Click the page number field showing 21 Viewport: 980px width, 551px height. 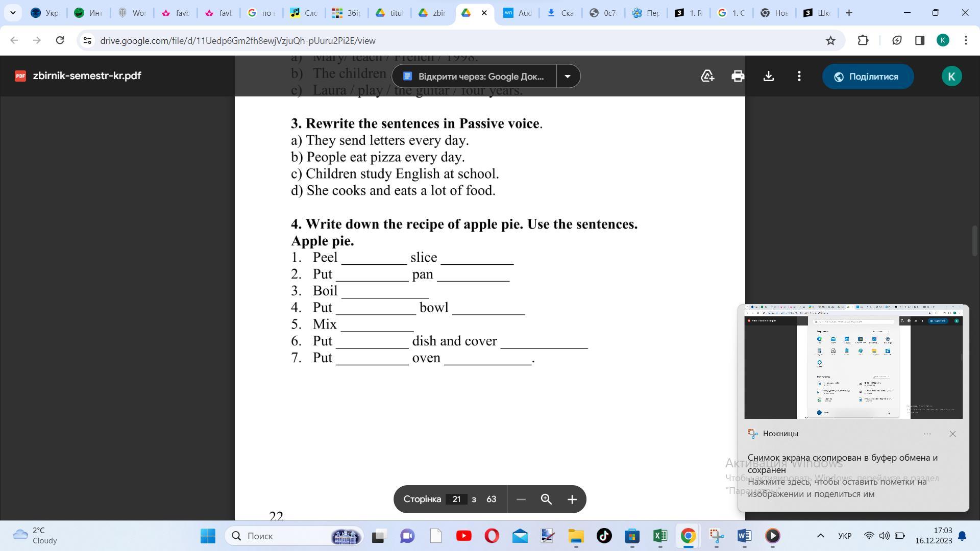point(456,499)
